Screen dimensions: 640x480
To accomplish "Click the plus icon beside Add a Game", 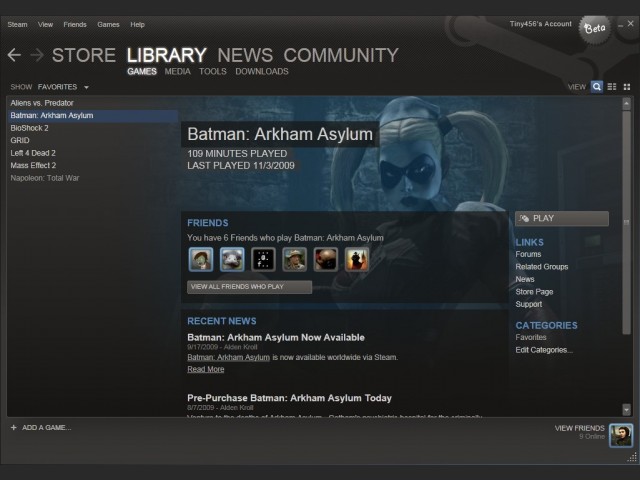I will pos(13,427).
